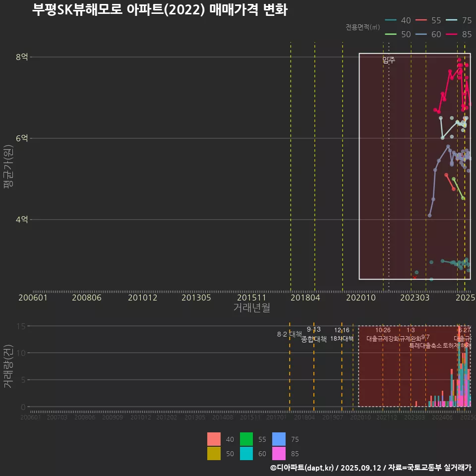Click the 평균가(원) axis title
476x476 pixels.
click(x=8, y=167)
